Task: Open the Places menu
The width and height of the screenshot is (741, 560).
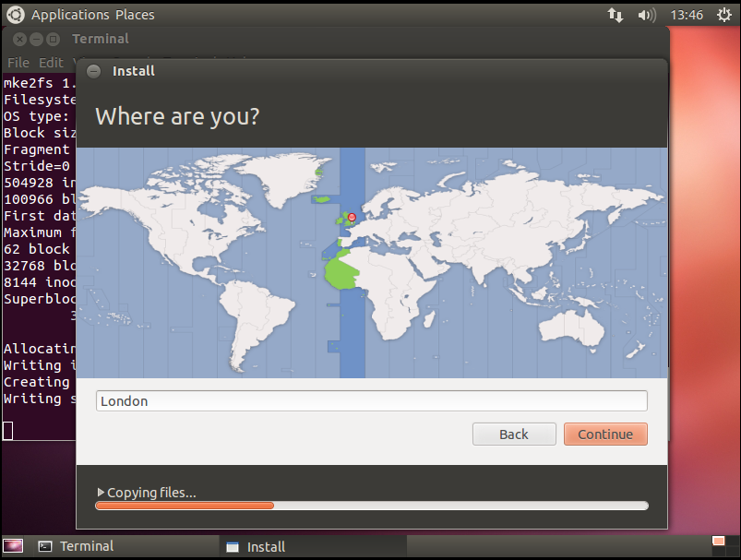Action: [135, 15]
